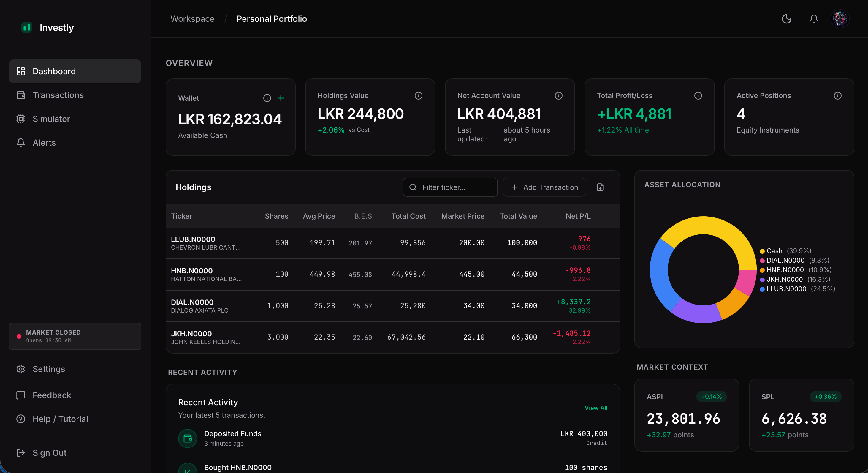Click View All in Recent Activity

point(596,408)
